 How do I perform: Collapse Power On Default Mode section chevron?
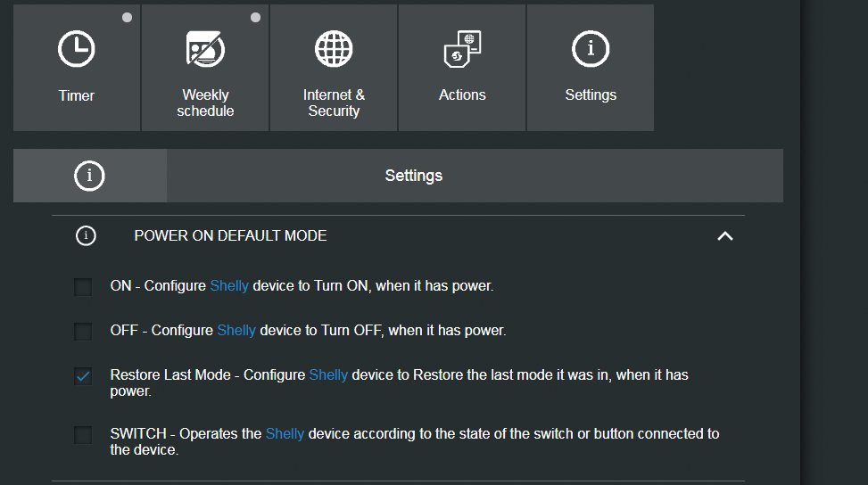[725, 236]
